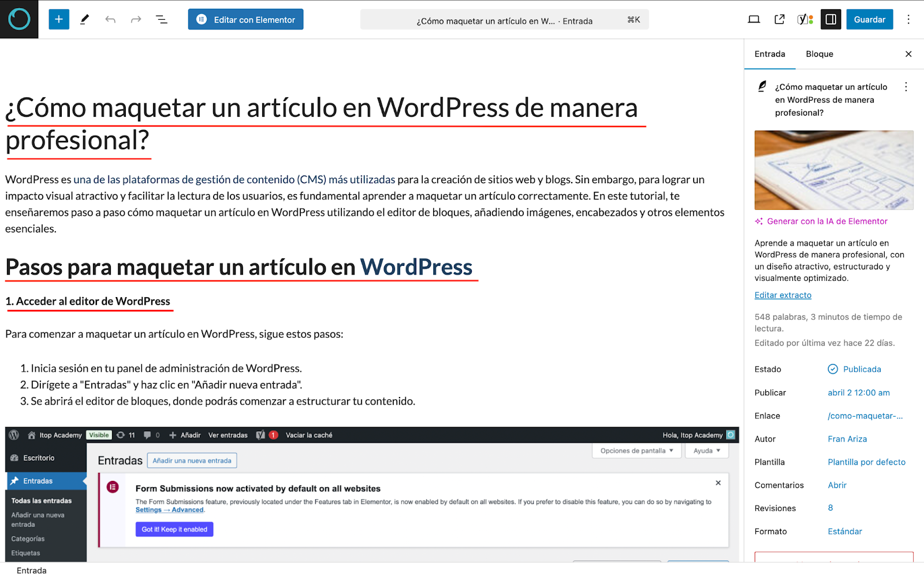Edit the /como-maquetar-... permalink
The height and width of the screenshot is (578, 924).
pyautogui.click(x=865, y=416)
